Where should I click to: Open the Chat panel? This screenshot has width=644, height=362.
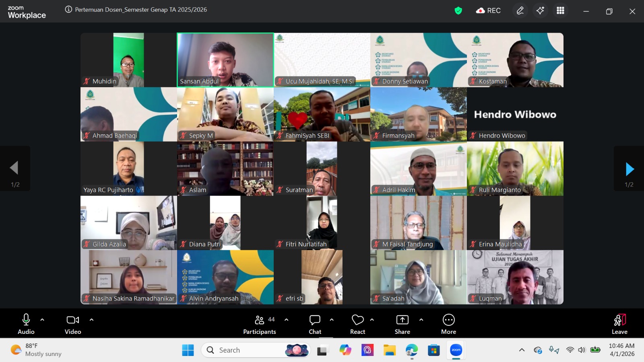315,324
